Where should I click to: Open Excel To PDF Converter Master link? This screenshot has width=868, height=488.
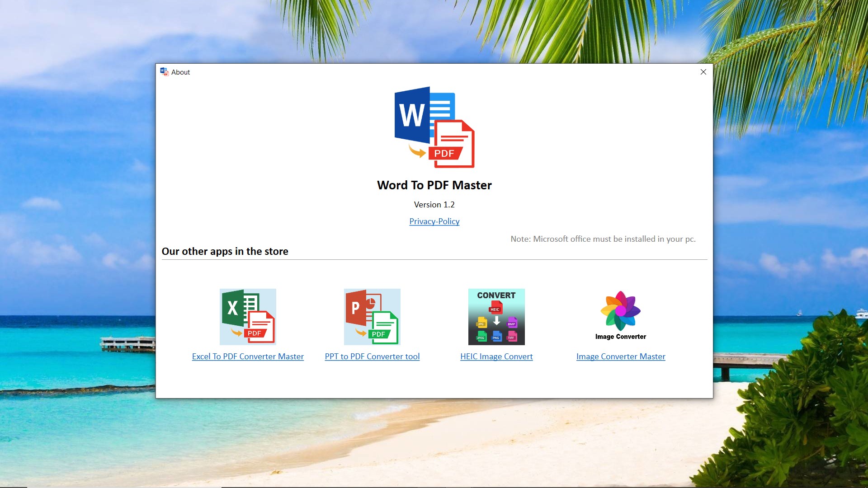pos(248,357)
